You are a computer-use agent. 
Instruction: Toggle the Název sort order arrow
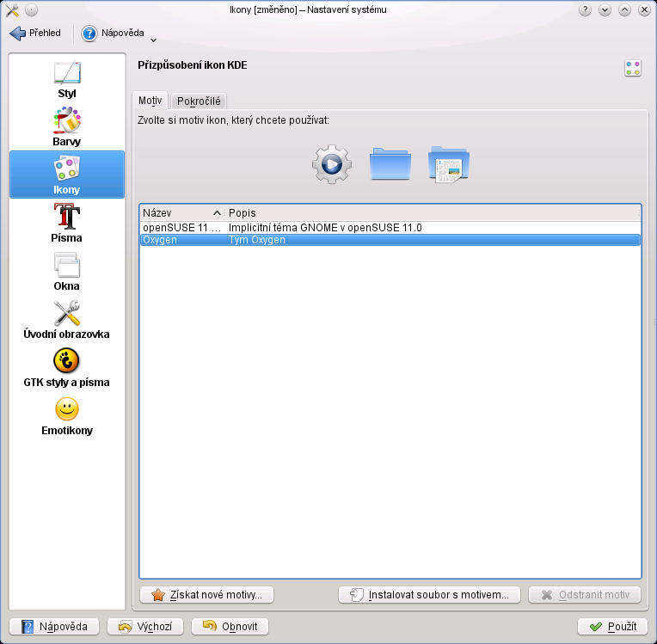click(x=217, y=213)
